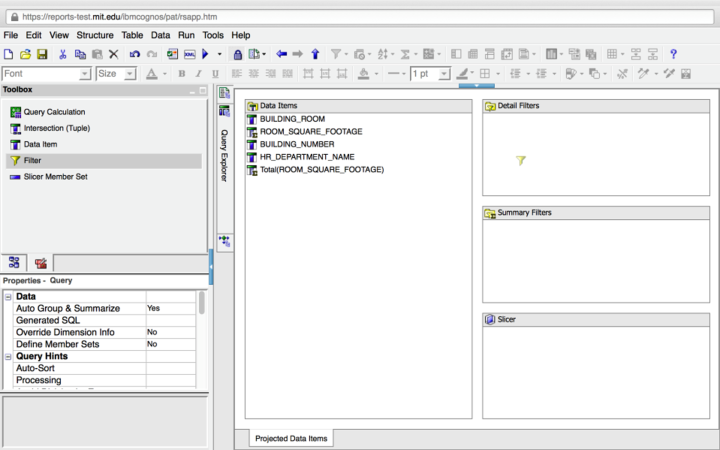This screenshot has width=720, height=450.
Task: Click the Lock page objects icon
Action: pyautogui.click(x=237, y=54)
